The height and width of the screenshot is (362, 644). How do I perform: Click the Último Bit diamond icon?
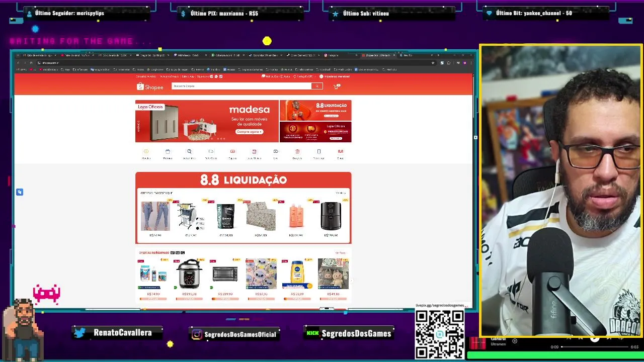[489, 14]
